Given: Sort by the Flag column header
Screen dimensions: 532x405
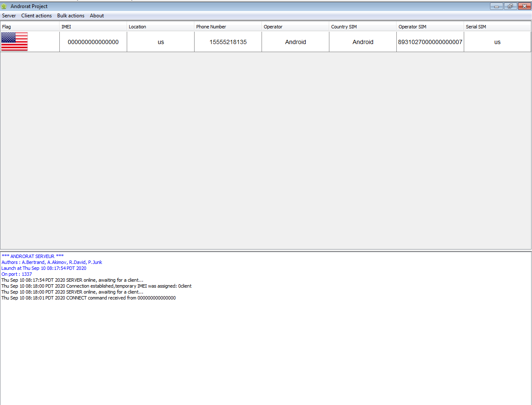Looking at the screenshot, I should [x=30, y=27].
